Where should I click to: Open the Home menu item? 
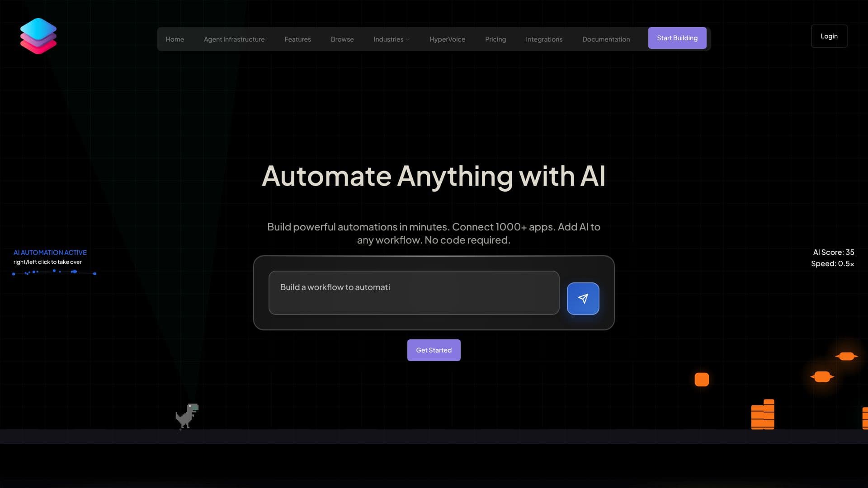175,39
